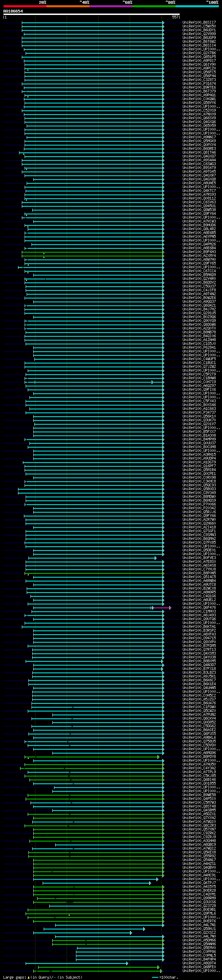Select the UniRef100_Q7SGF1 label
Screen dimensions: 222x980
(x=199, y=531)
